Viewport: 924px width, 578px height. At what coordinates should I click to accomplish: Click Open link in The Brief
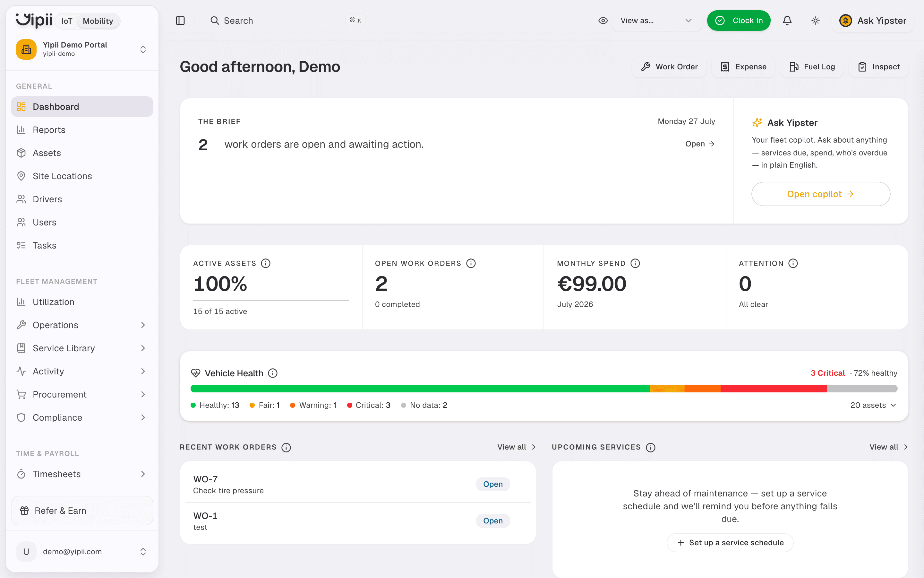tap(700, 144)
